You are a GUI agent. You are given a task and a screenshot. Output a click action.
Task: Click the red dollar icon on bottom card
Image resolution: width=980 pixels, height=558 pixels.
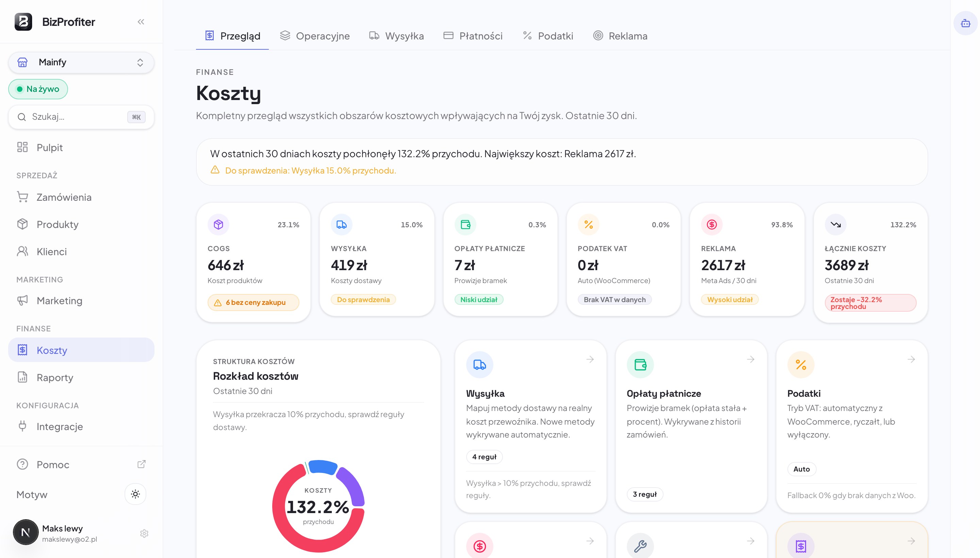click(x=479, y=546)
